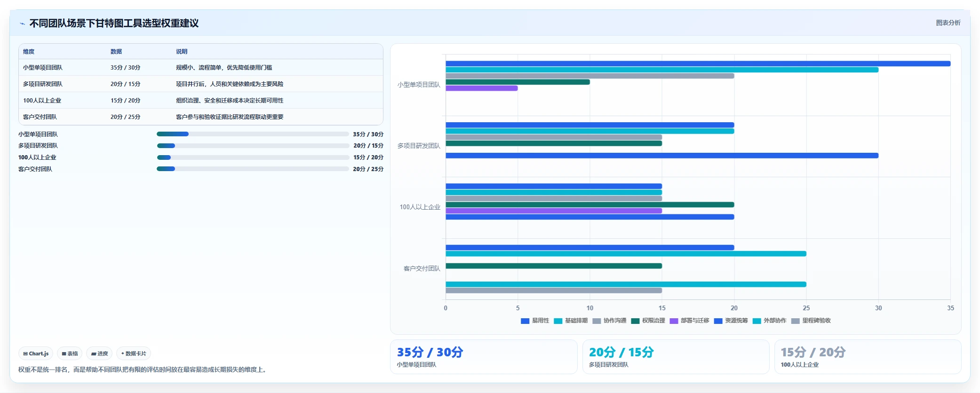Click the 进度 tag chip
This screenshot has height=393, width=980.
[99, 354]
